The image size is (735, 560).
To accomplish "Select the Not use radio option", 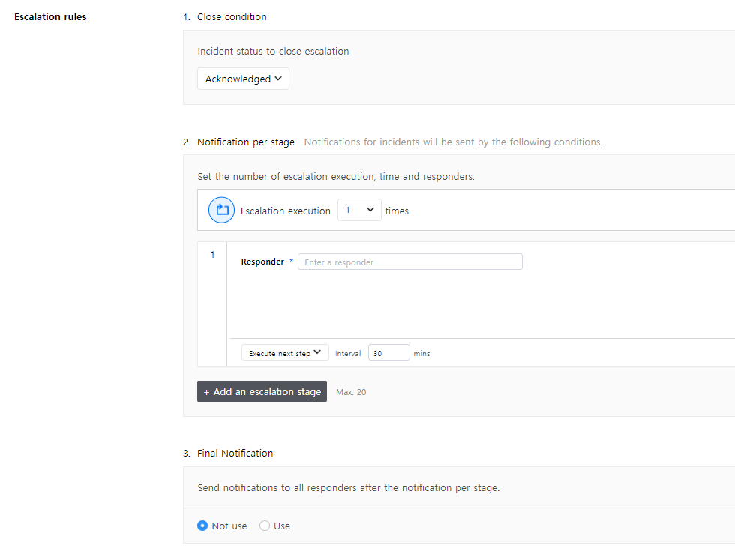I will click(202, 526).
